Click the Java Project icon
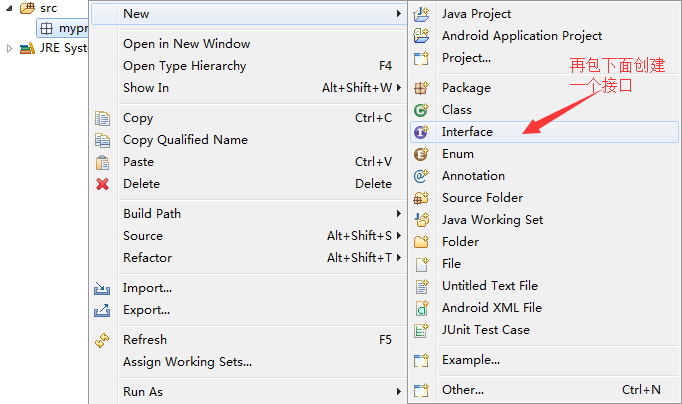This screenshot has height=404, width=682. [x=421, y=14]
